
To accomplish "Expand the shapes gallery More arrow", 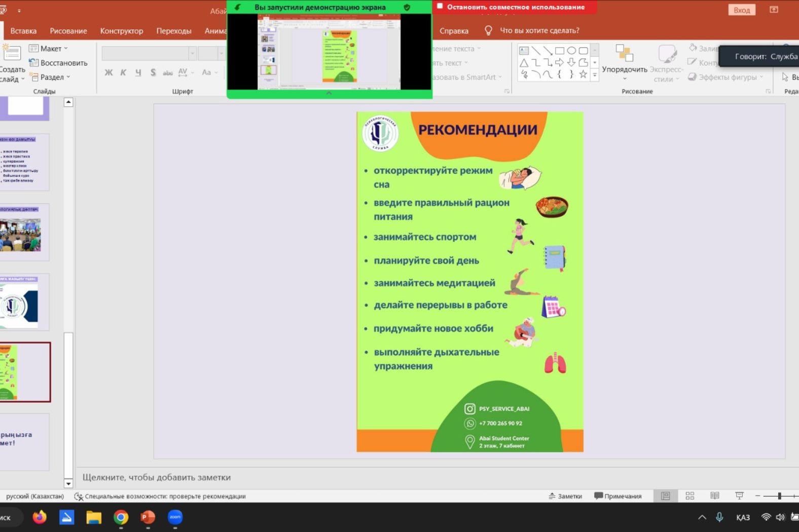I will coord(595,75).
